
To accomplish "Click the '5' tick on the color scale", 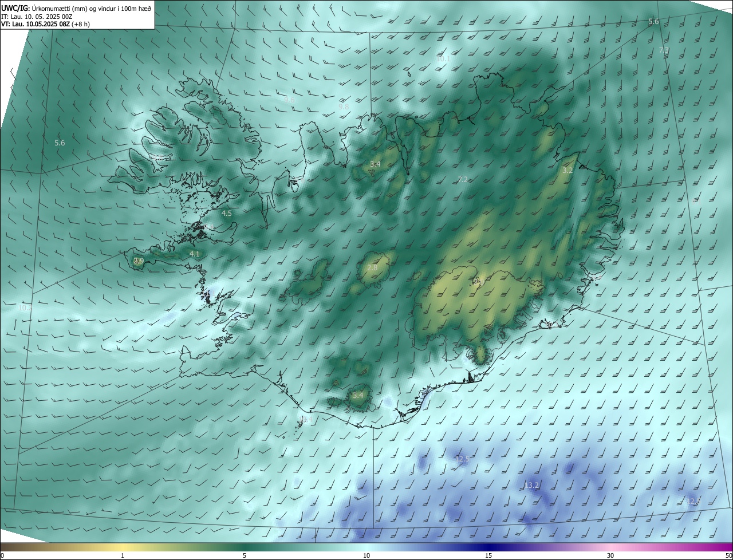I will [x=245, y=555].
